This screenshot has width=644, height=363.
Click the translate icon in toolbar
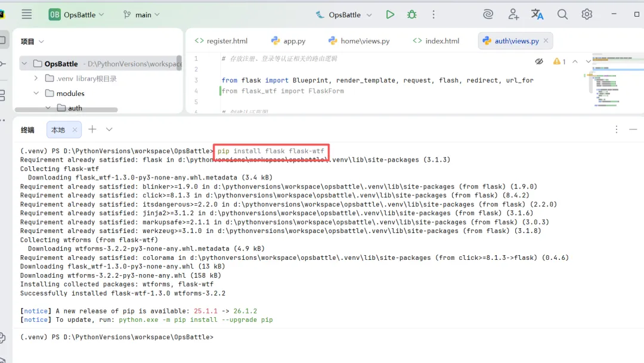pyautogui.click(x=537, y=14)
